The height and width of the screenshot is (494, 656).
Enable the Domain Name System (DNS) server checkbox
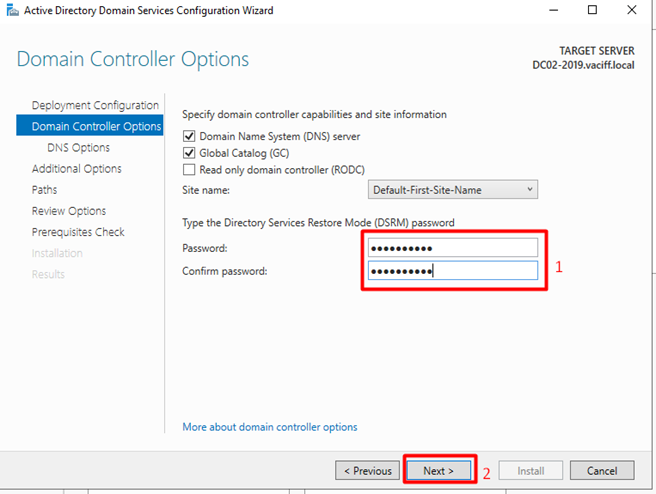[x=189, y=136]
